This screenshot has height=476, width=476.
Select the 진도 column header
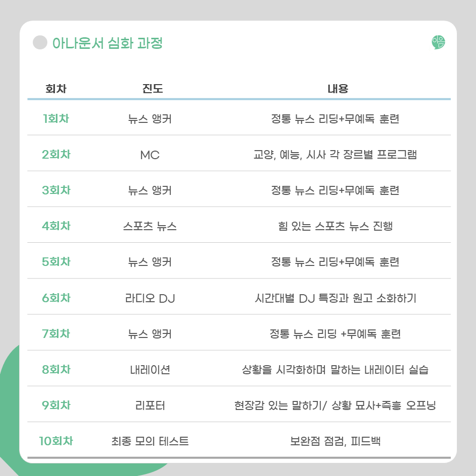pyautogui.click(x=150, y=89)
